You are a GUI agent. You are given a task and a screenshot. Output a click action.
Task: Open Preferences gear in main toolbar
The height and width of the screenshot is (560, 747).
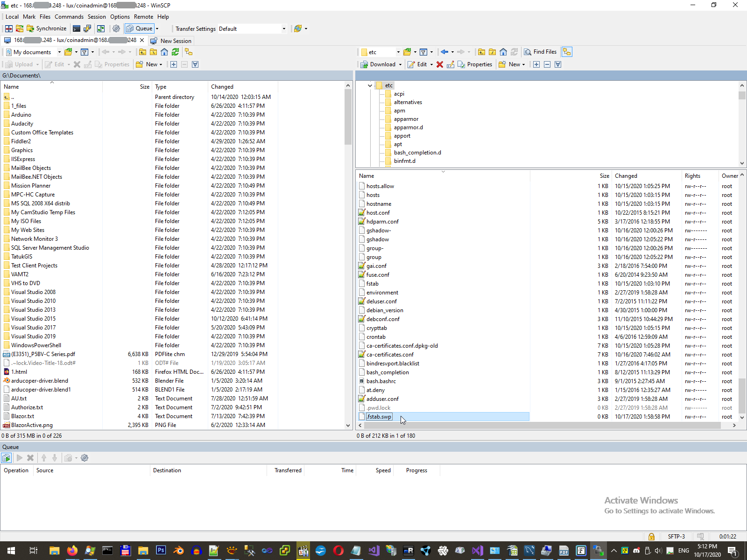click(x=116, y=28)
